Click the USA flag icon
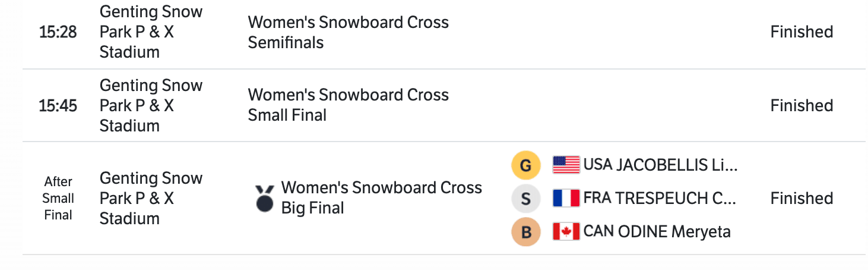This screenshot has height=270, width=868. 566,165
